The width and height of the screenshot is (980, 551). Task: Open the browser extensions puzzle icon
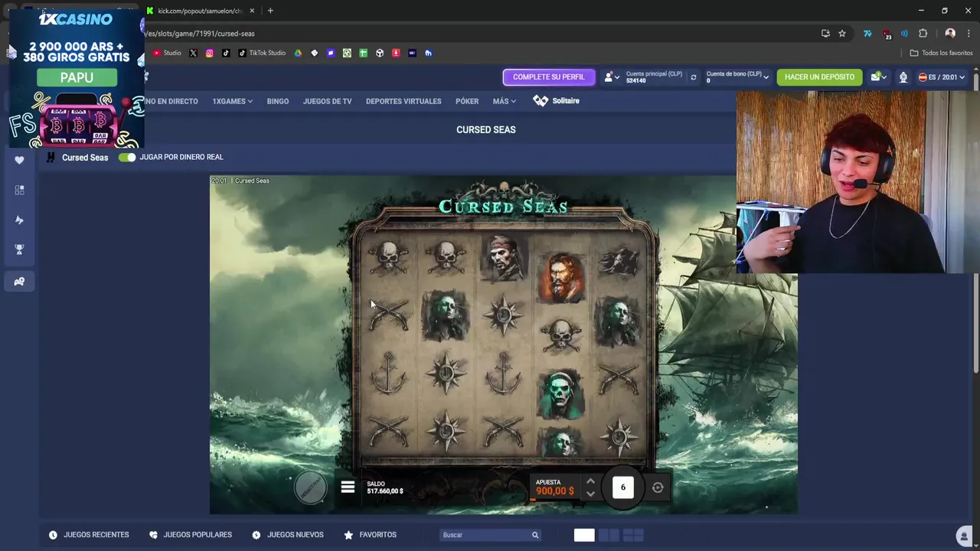click(923, 34)
